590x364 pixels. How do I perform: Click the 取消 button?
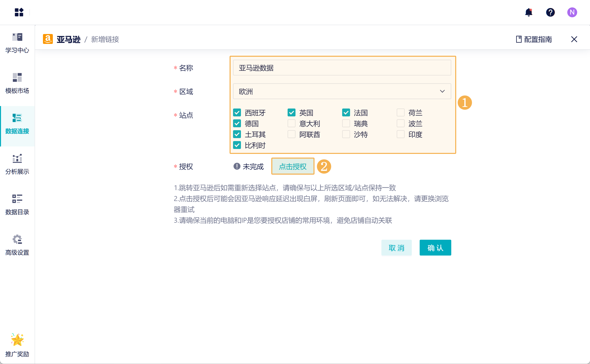coord(396,248)
